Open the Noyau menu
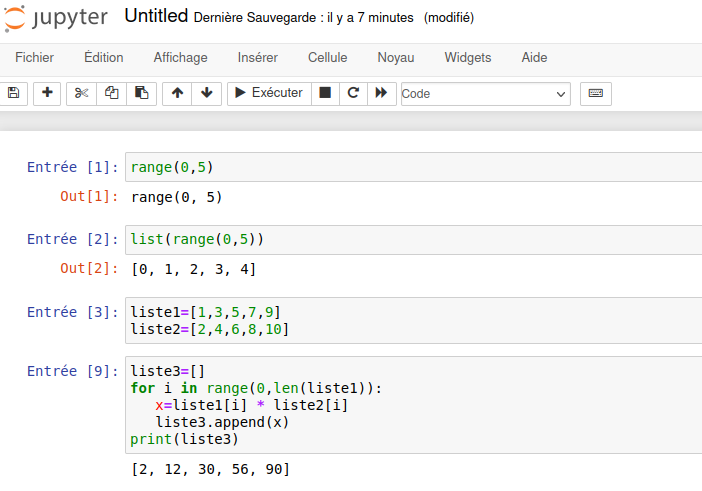Image resolution: width=702 pixels, height=491 pixels. 396,58
